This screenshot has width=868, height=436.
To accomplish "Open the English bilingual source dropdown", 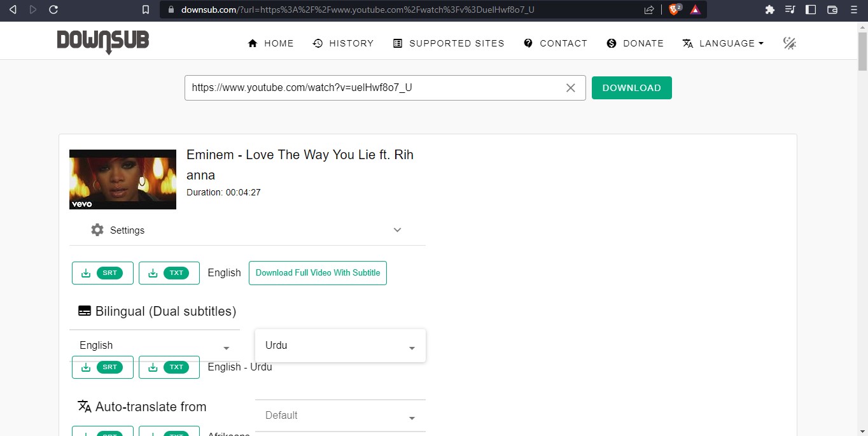I will tap(154, 346).
